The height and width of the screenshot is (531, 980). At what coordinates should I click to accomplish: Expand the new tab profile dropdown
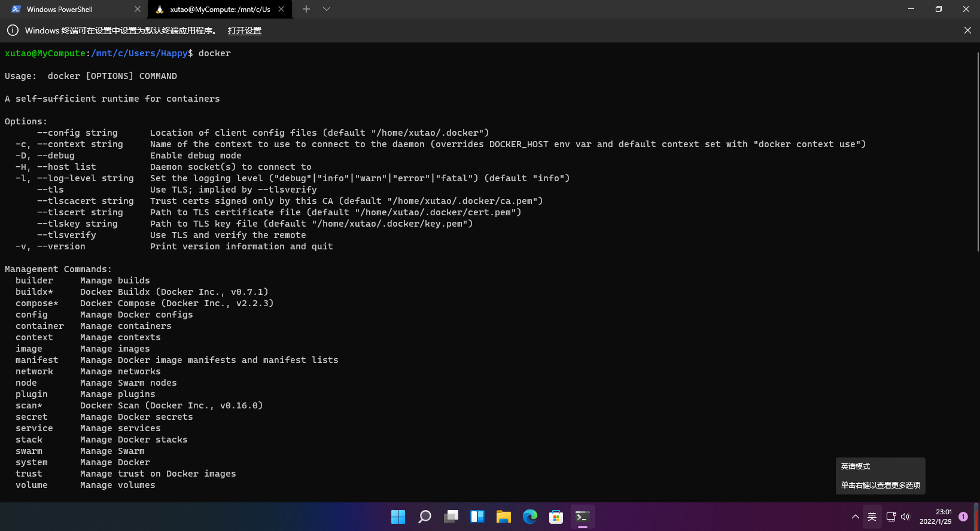pos(326,9)
